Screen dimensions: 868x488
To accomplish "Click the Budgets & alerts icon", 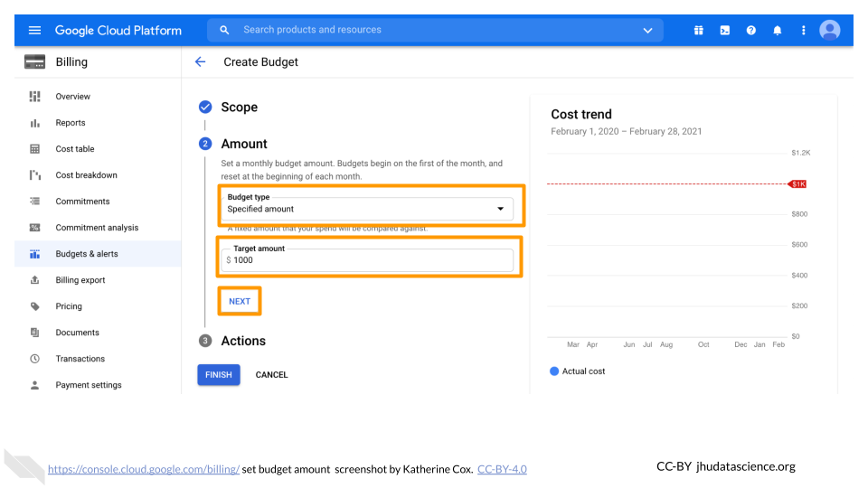I will [x=35, y=254].
